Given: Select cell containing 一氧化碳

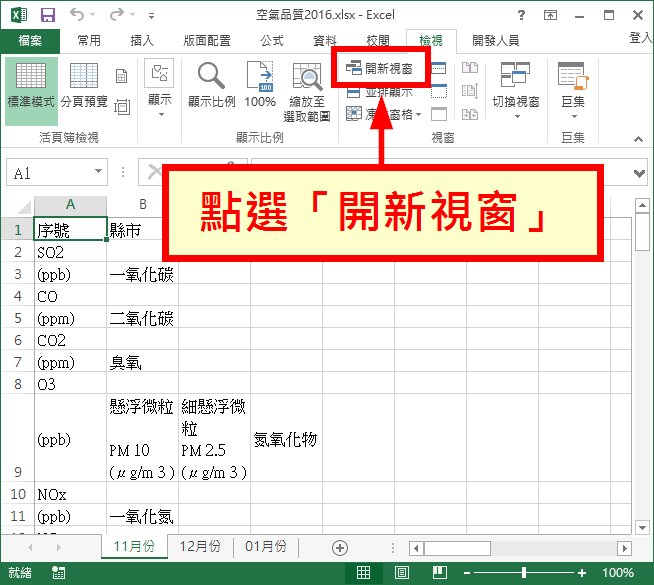Looking at the screenshot, I should 142,274.
